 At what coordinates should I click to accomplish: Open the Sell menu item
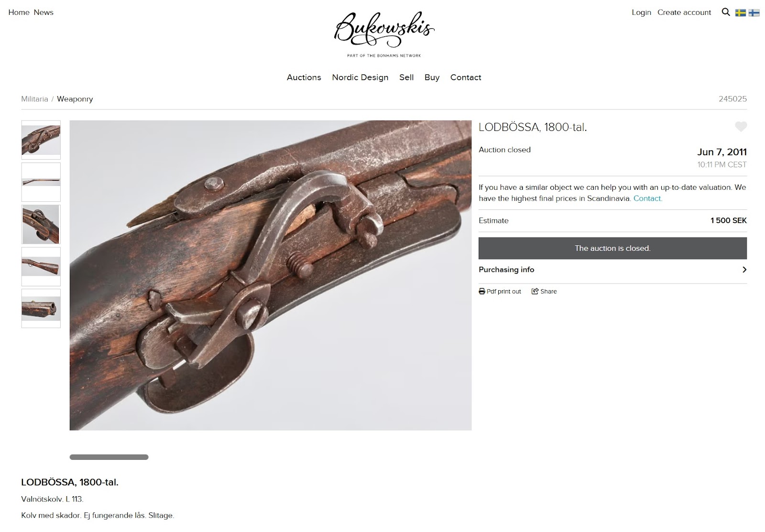click(406, 77)
